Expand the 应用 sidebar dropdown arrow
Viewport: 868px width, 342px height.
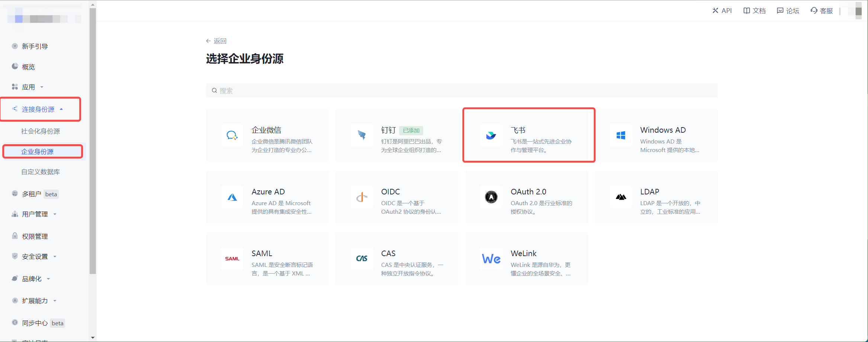tap(42, 87)
